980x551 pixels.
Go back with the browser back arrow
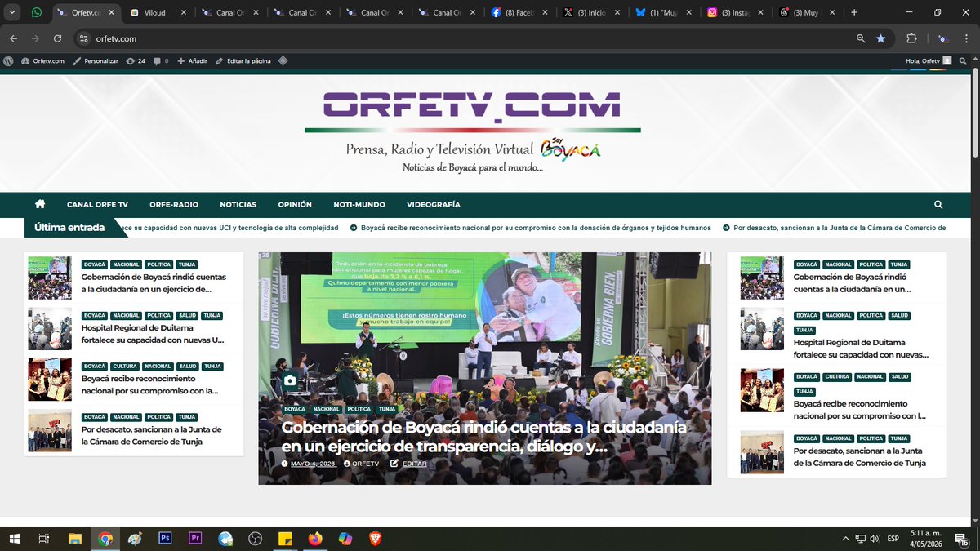(x=13, y=38)
